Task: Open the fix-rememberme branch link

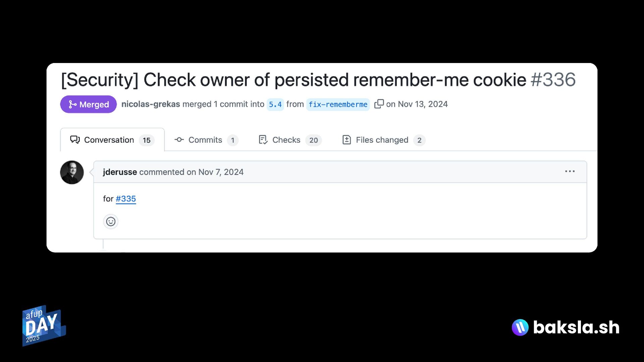Action: [x=338, y=104]
